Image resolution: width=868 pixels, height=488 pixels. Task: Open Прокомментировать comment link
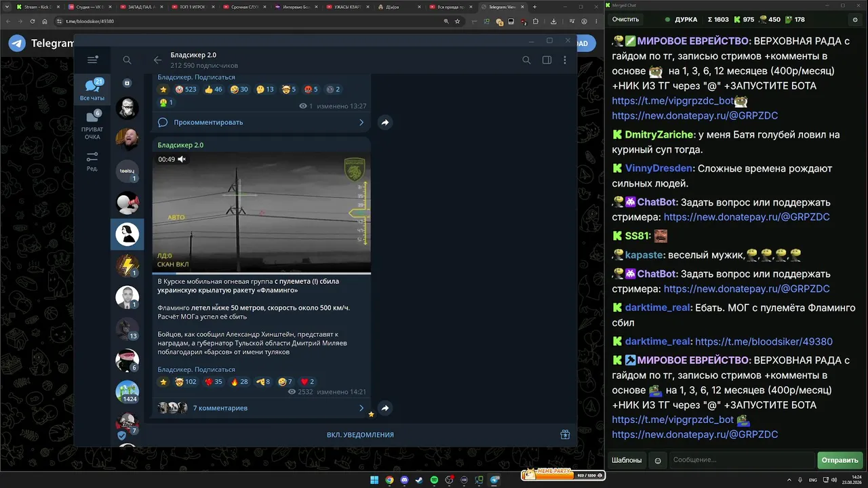pyautogui.click(x=208, y=123)
